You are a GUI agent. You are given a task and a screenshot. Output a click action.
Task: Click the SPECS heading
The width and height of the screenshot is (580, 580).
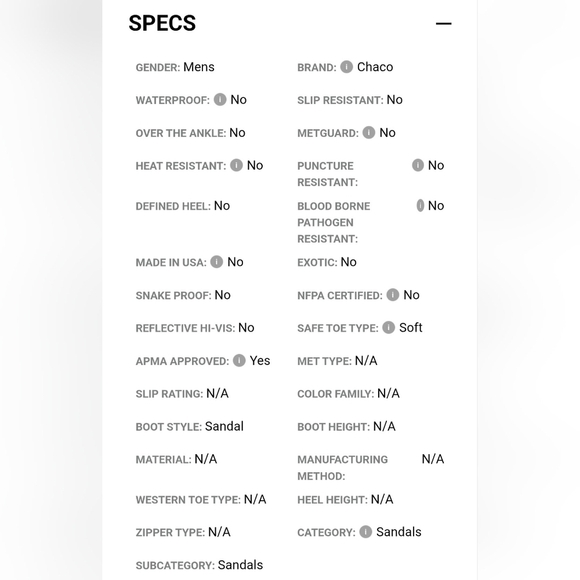click(x=162, y=23)
